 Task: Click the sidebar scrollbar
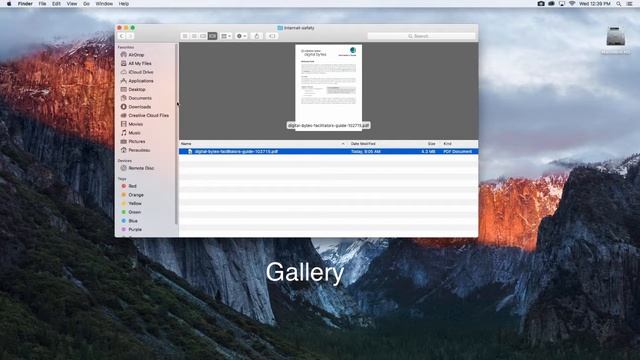click(176, 135)
